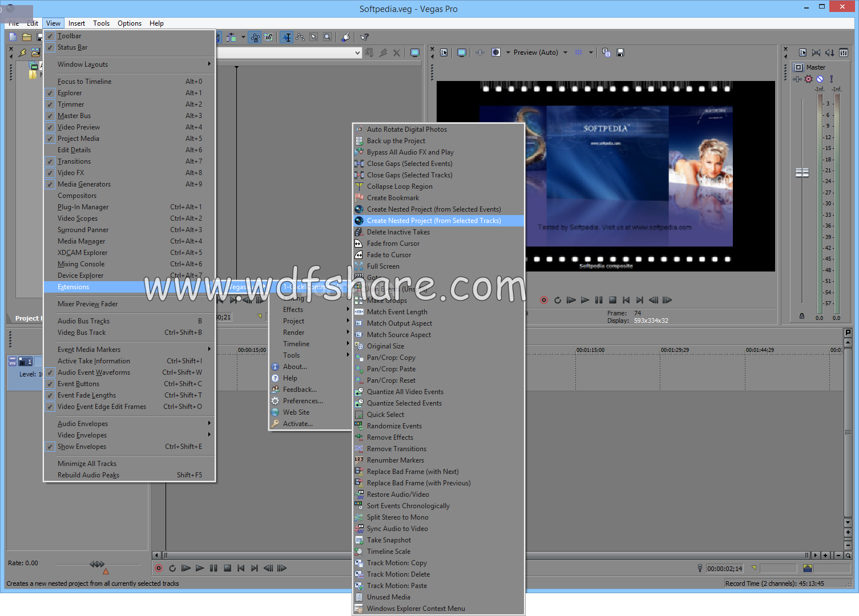Click record button under video preview

[544, 300]
